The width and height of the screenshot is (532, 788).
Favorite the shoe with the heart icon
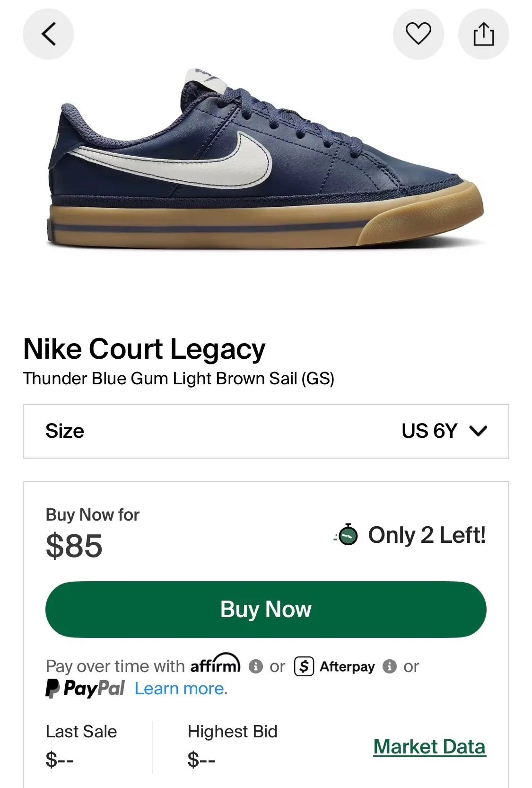click(419, 34)
